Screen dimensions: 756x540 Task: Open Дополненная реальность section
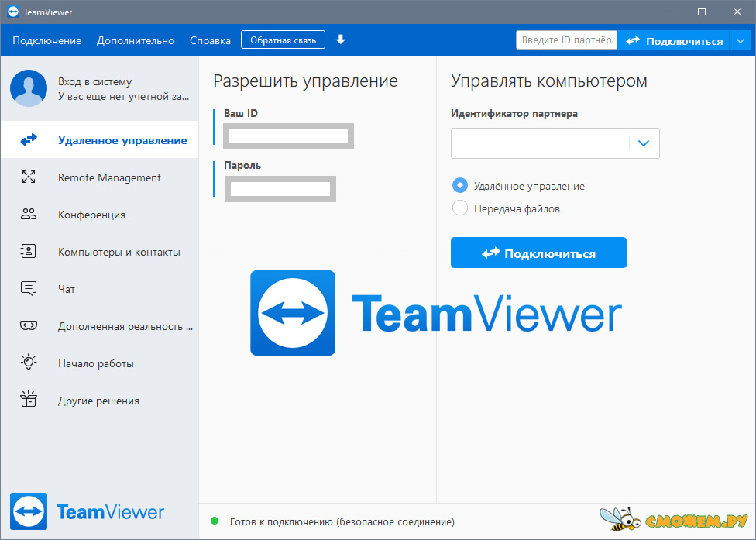tap(100, 326)
